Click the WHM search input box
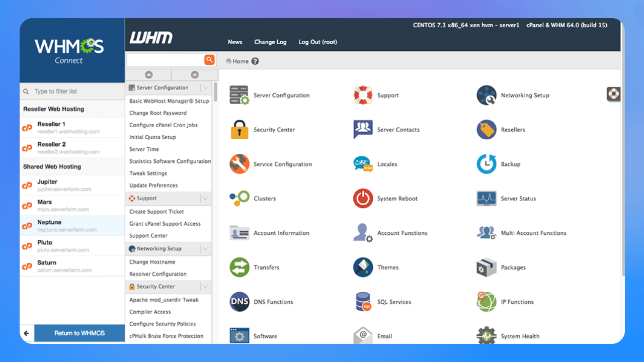Screen dimensions: 644x362 [165, 60]
